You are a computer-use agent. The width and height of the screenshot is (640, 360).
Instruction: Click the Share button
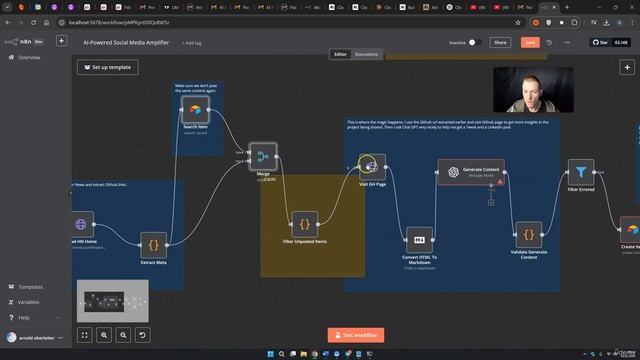click(500, 42)
